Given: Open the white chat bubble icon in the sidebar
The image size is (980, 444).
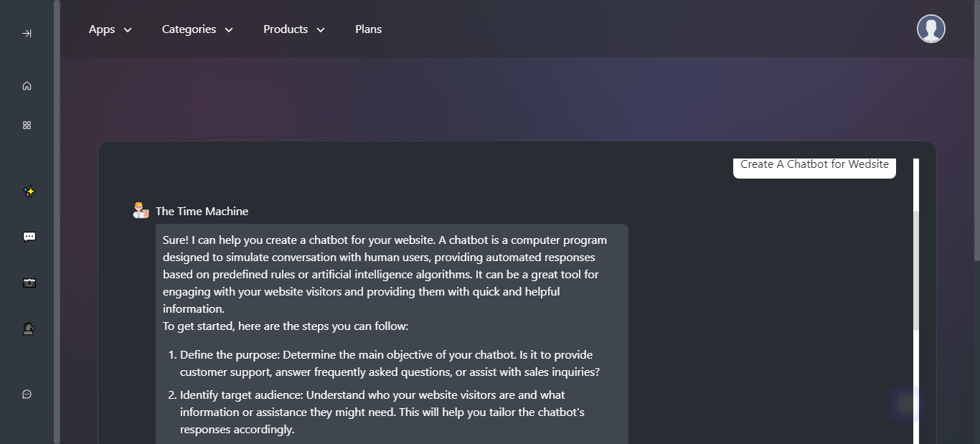Looking at the screenshot, I should point(29,237).
